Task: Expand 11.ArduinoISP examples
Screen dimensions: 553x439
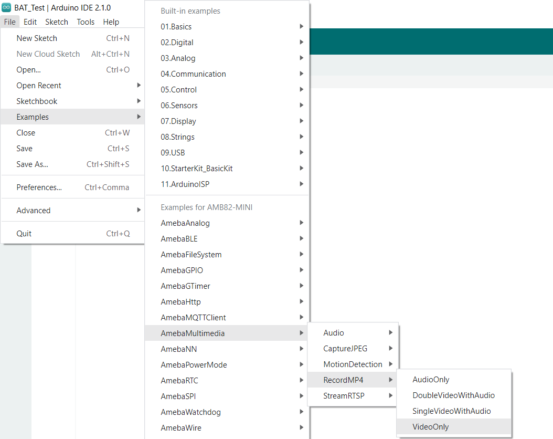Action: pos(227,184)
